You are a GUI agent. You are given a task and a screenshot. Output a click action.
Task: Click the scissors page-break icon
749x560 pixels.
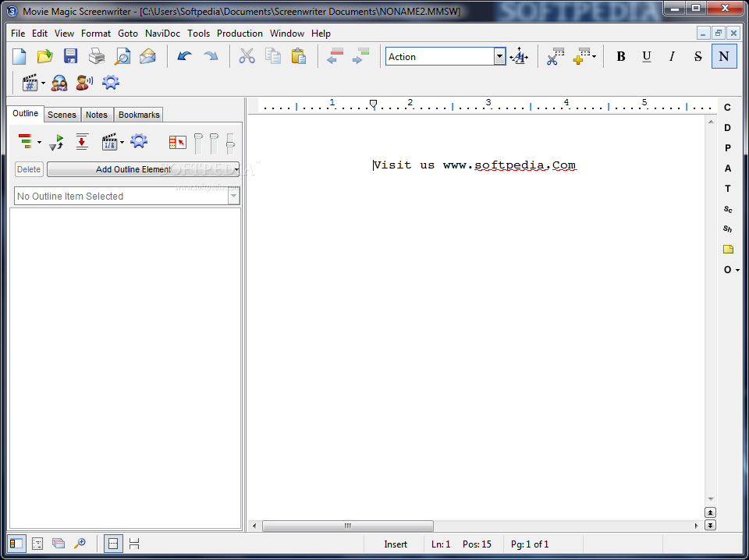click(x=556, y=56)
